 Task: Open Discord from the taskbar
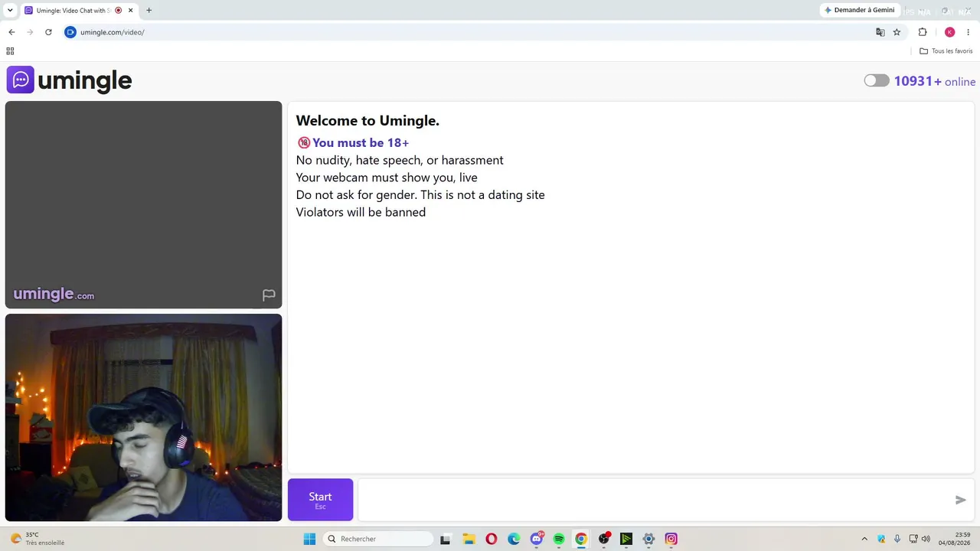pos(537,539)
